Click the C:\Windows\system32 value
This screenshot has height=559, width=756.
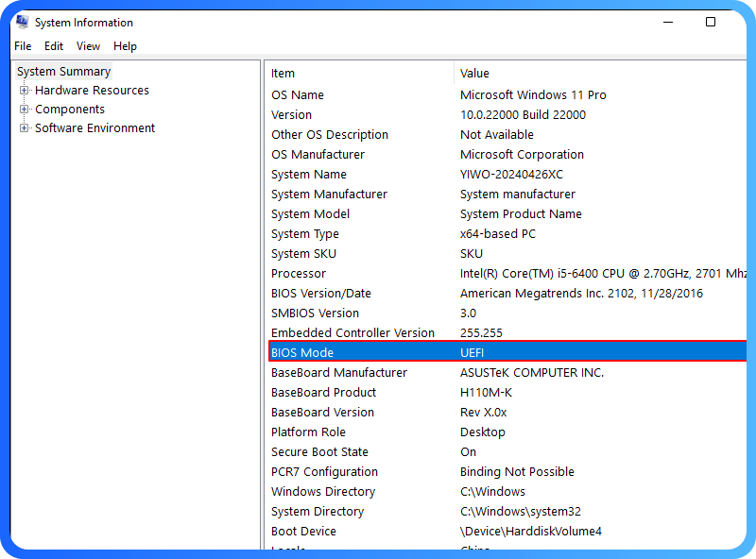[x=521, y=511]
